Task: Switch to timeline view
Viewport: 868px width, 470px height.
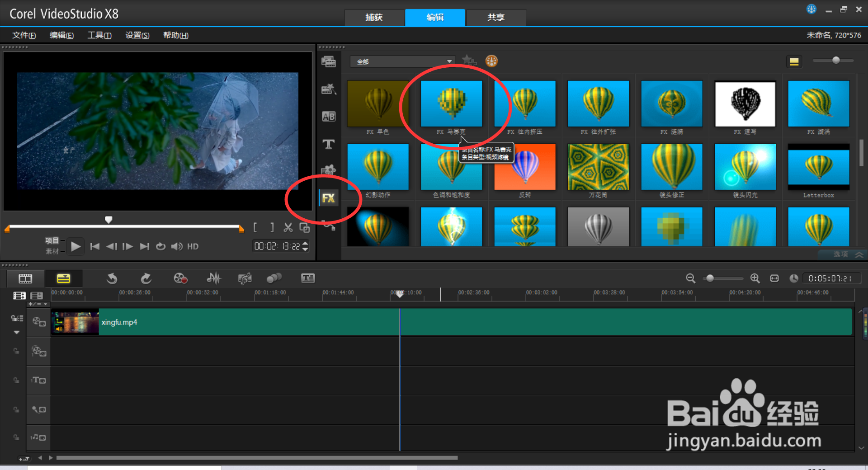Action: point(63,278)
